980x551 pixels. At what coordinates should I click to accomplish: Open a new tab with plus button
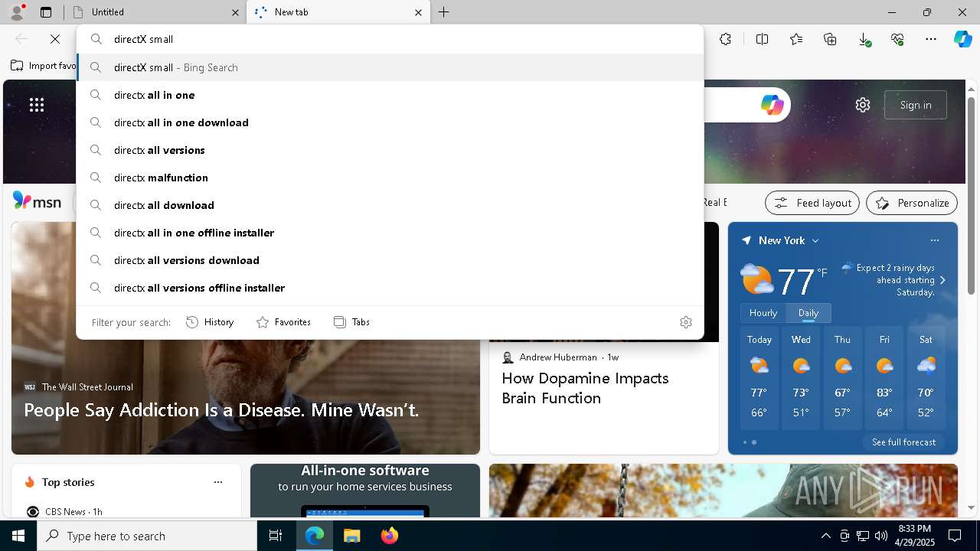click(444, 12)
